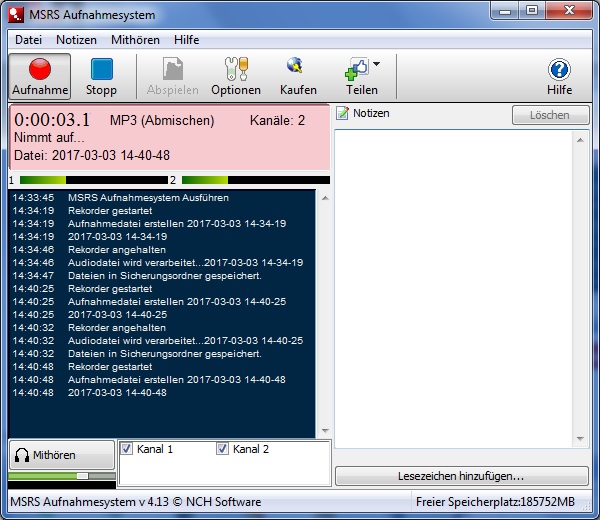Click the channel 2 level meter
This screenshot has width=600, height=520.
(256, 180)
